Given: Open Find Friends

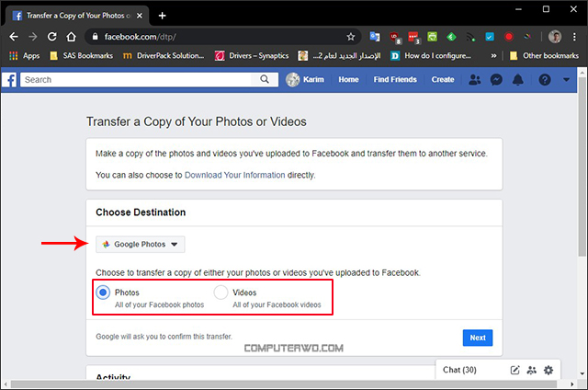Looking at the screenshot, I should click(395, 80).
